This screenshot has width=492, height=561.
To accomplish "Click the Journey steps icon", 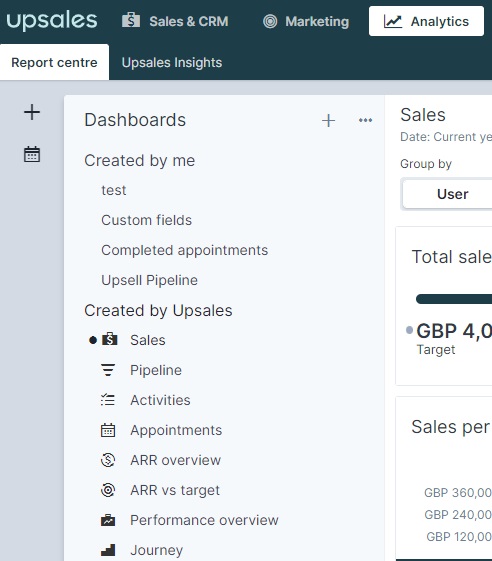I will point(108,550).
